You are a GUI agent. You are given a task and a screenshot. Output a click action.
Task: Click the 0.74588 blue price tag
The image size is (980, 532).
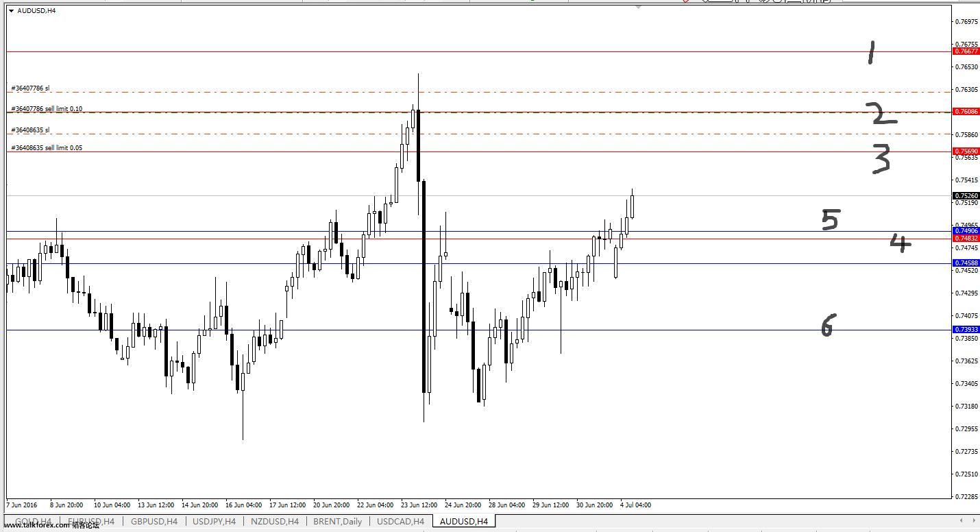(966, 263)
